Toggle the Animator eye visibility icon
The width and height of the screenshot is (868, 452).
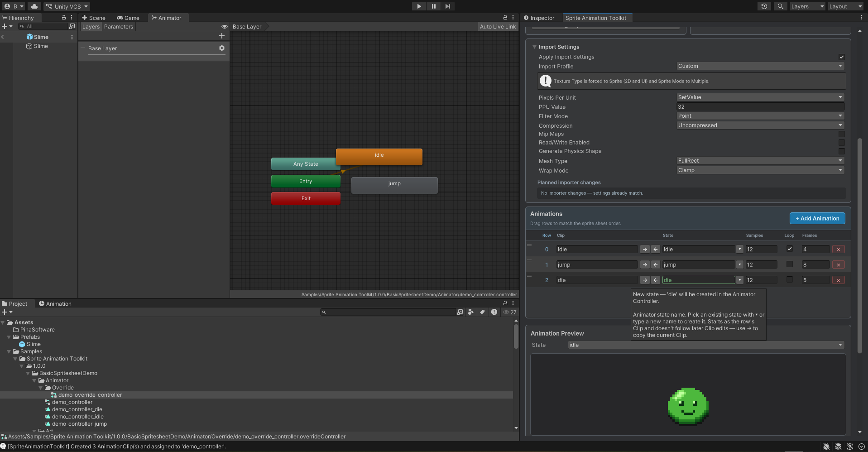click(x=224, y=27)
